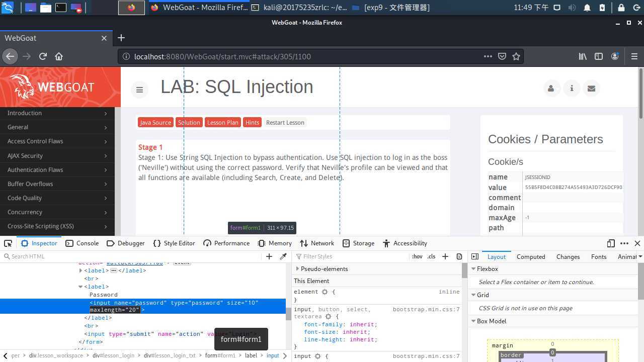Switch to the Console devtools tab
The image size is (644, 362).
click(82, 243)
